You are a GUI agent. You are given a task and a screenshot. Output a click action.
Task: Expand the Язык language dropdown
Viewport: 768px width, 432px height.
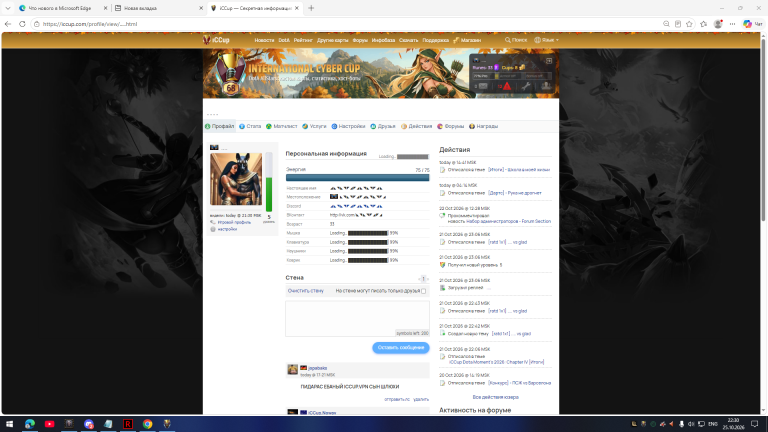pyautogui.click(x=547, y=40)
